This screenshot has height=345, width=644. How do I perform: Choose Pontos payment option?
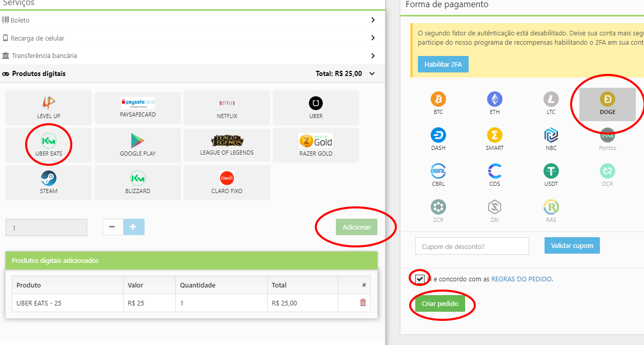point(608,139)
